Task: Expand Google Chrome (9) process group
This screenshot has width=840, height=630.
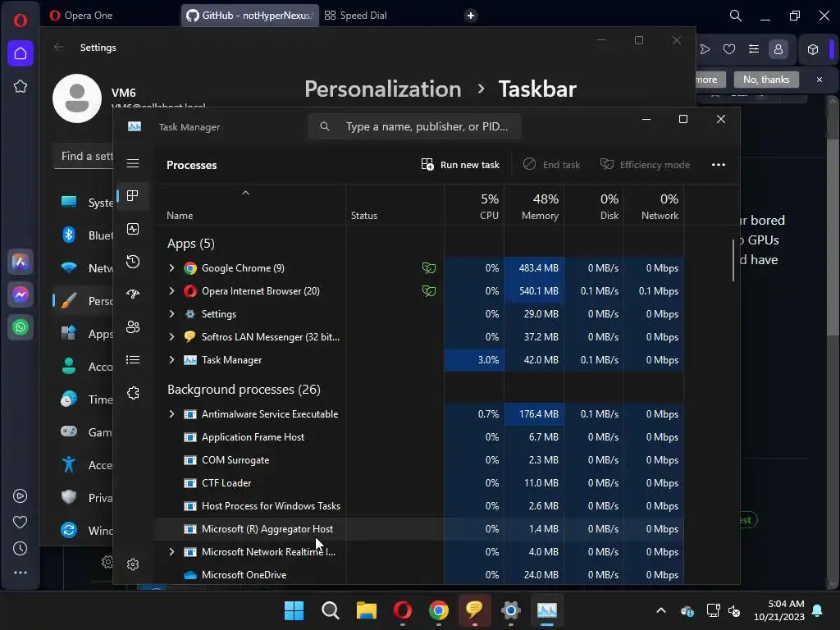Action: 171,268
